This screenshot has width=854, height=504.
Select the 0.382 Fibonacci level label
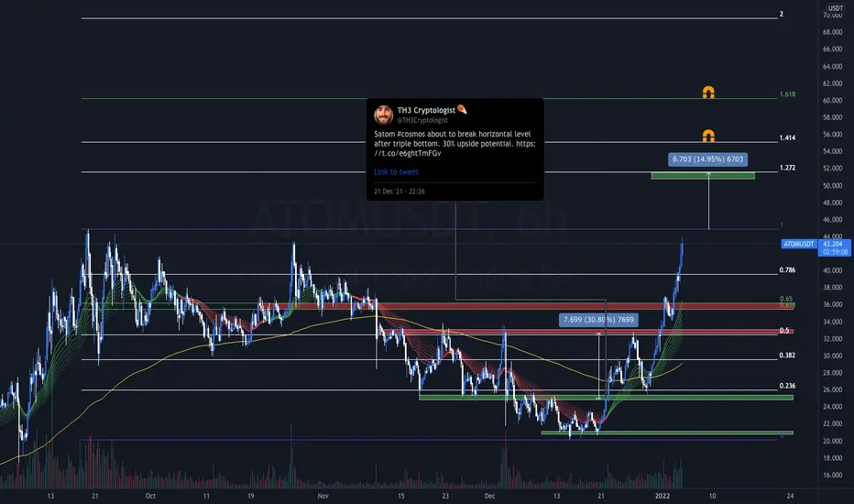(787, 356)
